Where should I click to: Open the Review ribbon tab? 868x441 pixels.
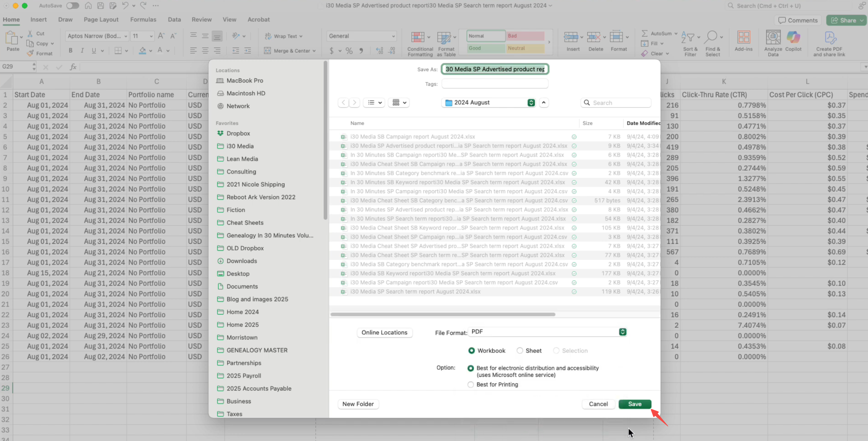(x=202, y=19)
